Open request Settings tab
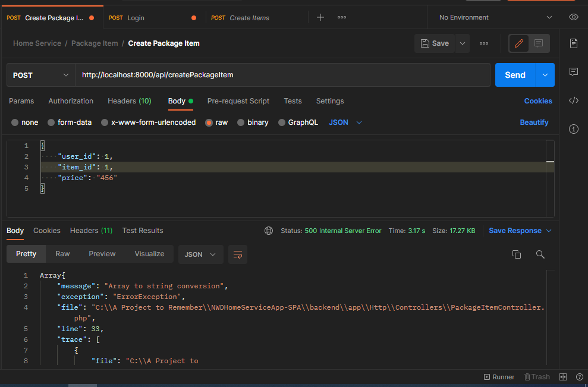The width and height of the screenshot is (588, 387). (x=329, y=101)
